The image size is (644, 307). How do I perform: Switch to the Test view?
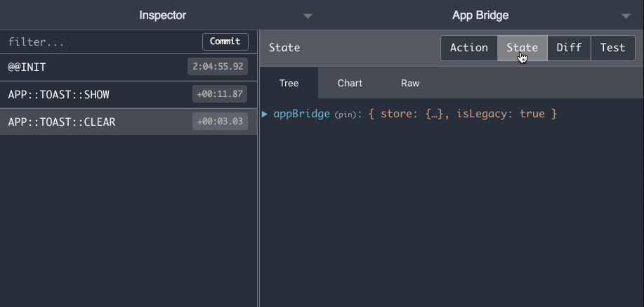point(613,48)
